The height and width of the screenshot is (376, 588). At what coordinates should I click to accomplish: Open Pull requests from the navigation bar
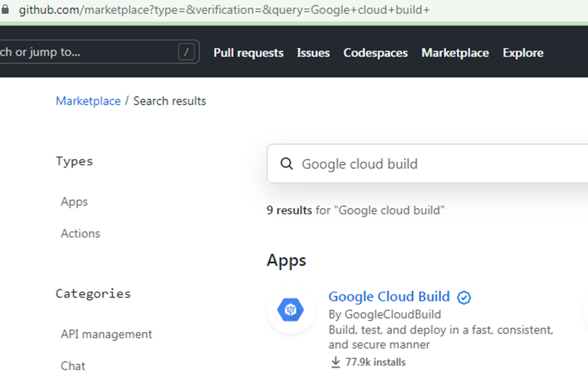pos(248,53)
